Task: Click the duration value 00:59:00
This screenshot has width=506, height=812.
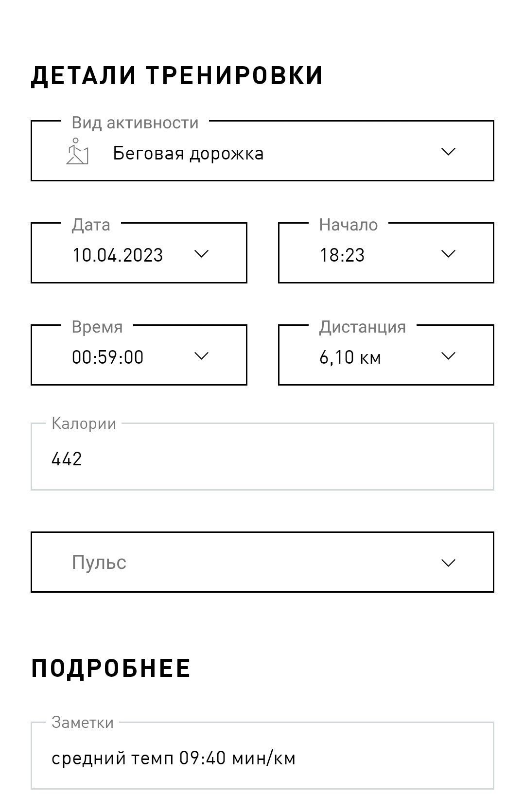Action: tap(108, 357)
